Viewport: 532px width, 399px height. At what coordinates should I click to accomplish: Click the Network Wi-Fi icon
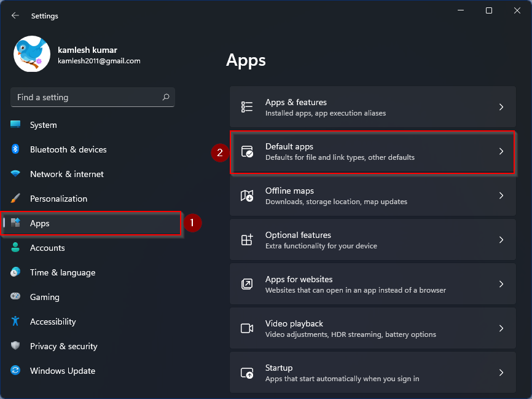click(15, 174)
